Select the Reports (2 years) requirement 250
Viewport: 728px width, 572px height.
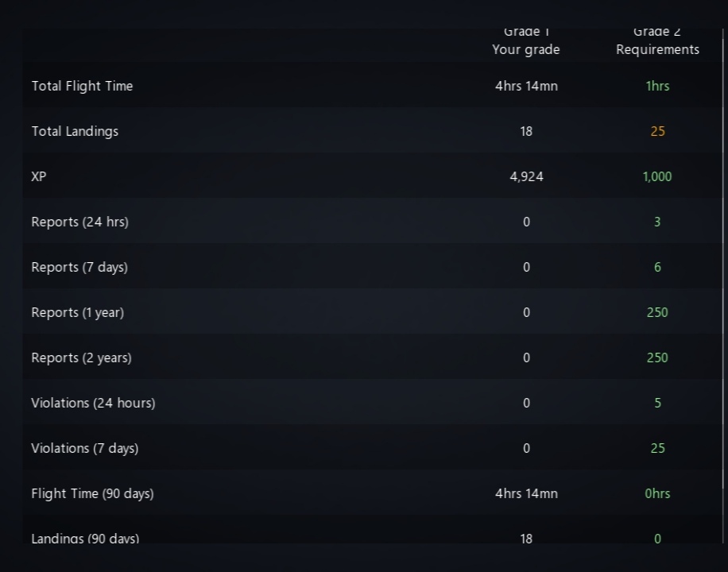coord(657,357)
